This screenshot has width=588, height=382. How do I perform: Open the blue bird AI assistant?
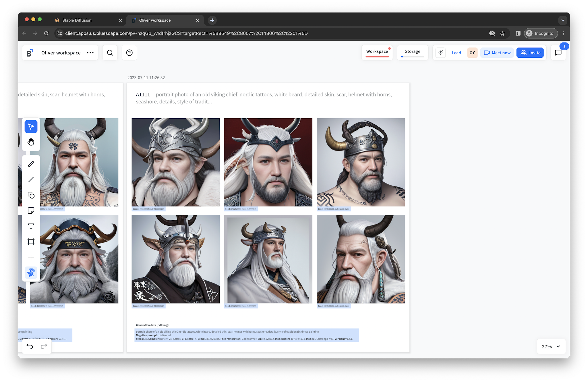[31, 272]
